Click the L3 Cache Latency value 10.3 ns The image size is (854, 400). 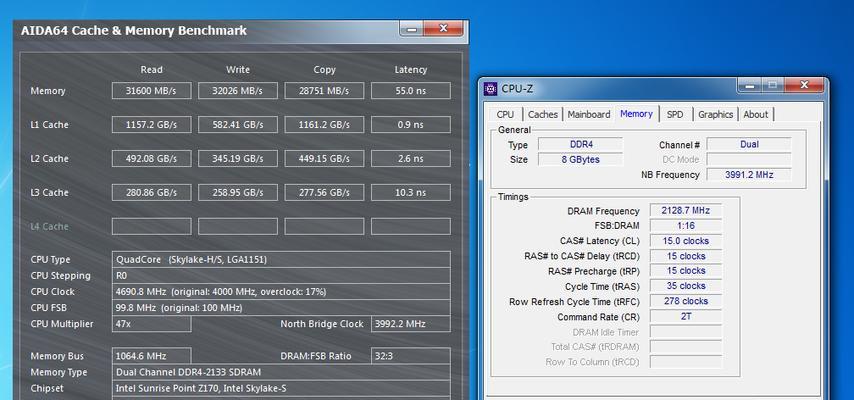tap(411, 192)
